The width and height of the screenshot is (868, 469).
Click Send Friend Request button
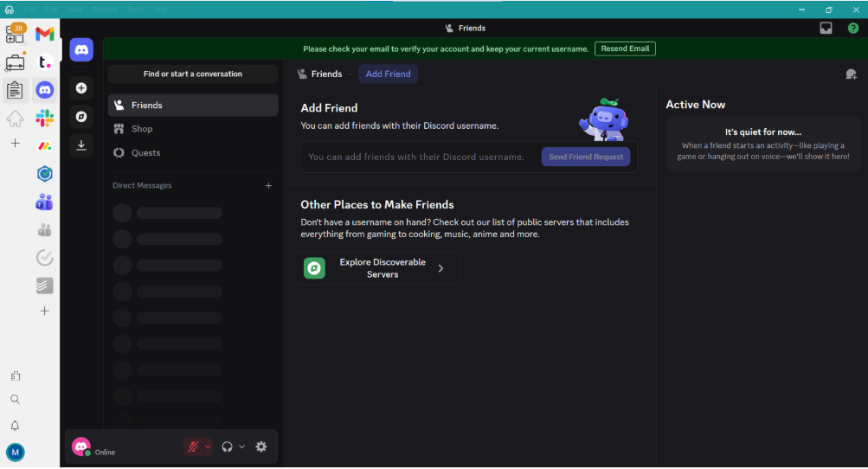[586, 157]
